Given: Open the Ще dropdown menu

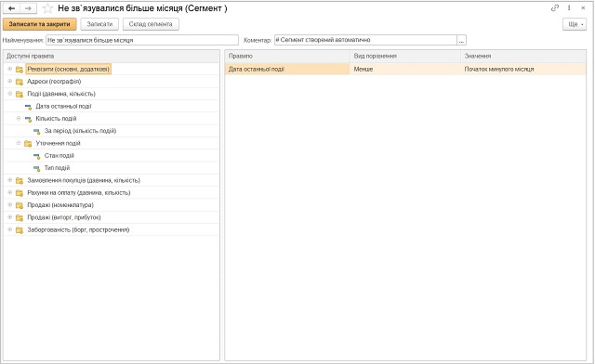Looking at the screenshot, I should 575,24.
